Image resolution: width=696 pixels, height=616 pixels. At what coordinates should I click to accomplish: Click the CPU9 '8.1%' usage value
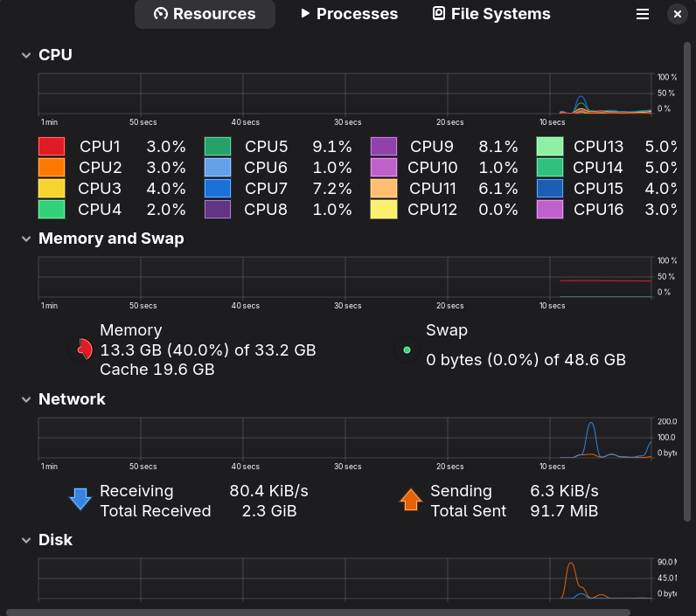pos(498,146)
